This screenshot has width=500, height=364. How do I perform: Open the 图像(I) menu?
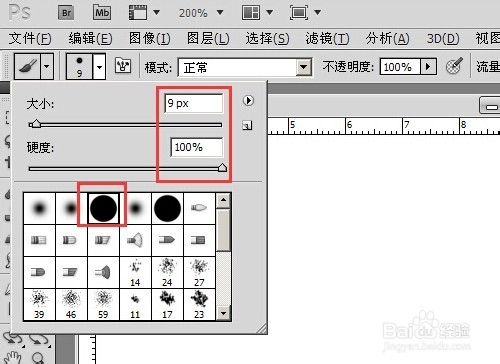tap(150, 38)
